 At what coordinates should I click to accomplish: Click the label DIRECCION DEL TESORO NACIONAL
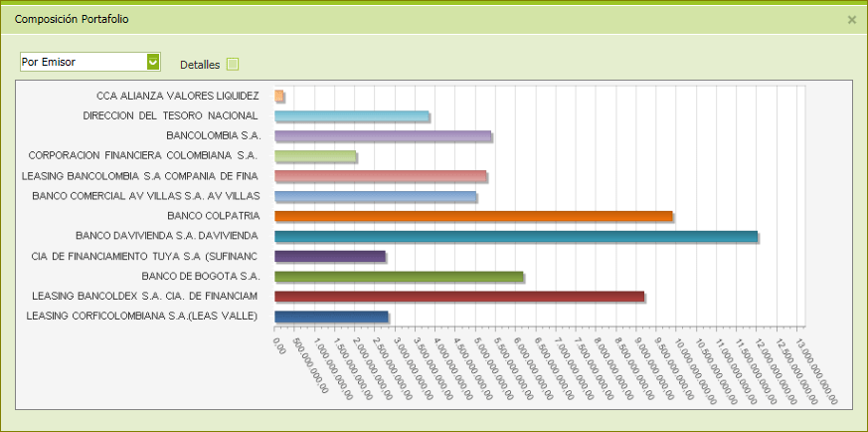(170, 115)
